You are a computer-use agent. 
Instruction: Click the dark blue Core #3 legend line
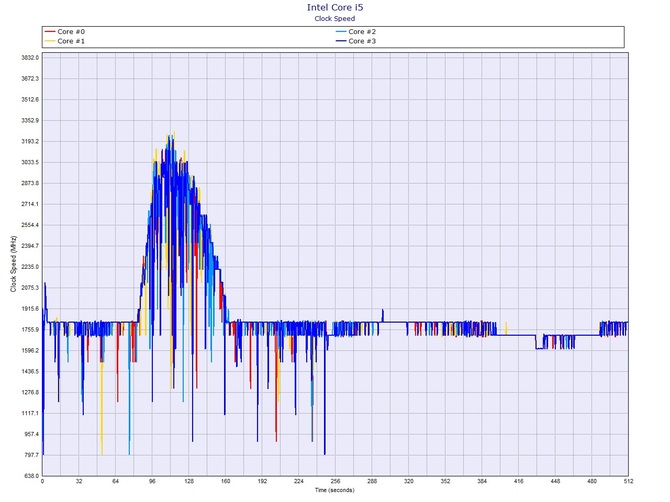click(x=341, y=41)
